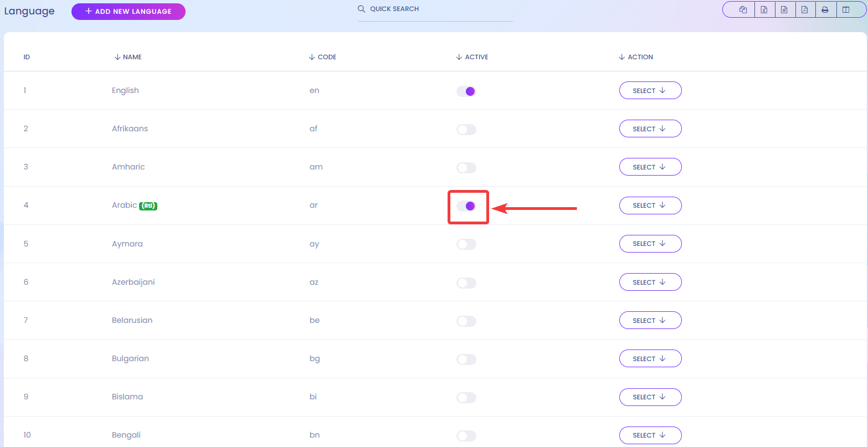Select the Bislama name cell
This screenshot has height=447, width=868.
click(x=127, y=397)
